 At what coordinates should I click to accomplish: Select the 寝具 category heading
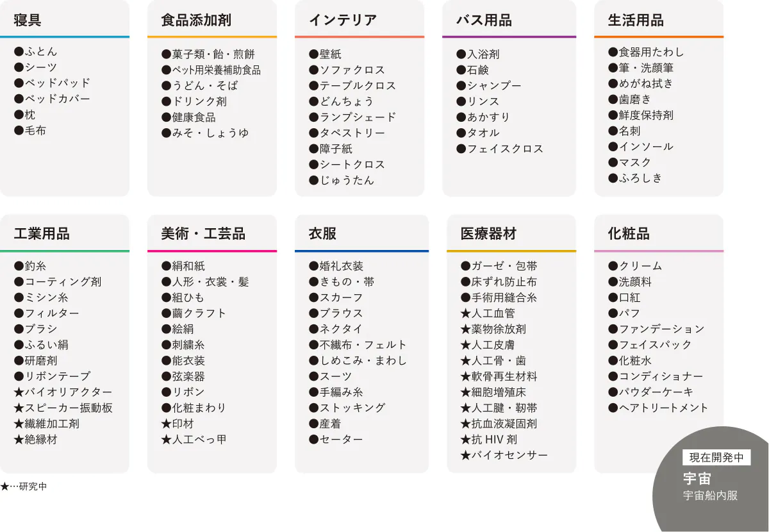pos(28,20)
